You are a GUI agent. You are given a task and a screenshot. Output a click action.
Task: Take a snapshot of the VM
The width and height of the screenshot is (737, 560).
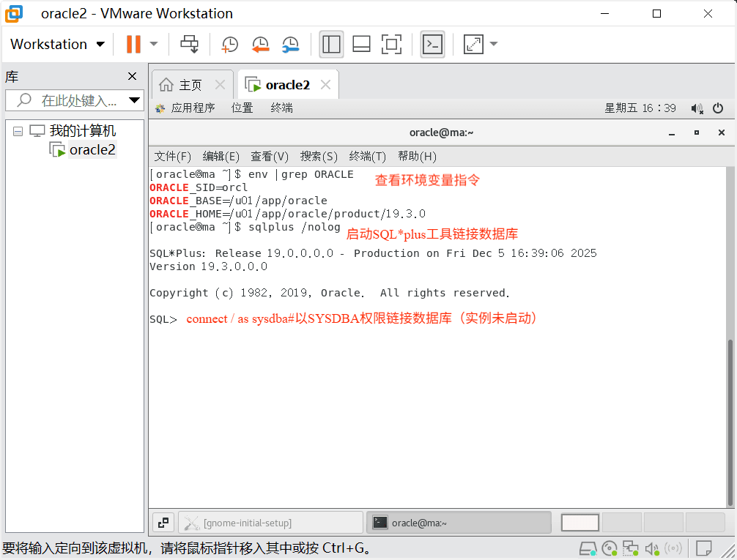pyautogui.click(x=229, y=44)
